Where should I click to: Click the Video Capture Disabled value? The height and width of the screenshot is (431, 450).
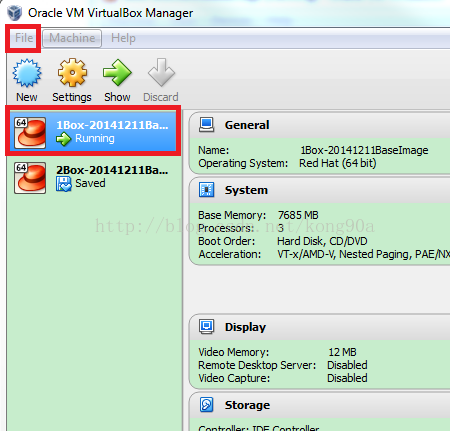click(x=347, y=378)
